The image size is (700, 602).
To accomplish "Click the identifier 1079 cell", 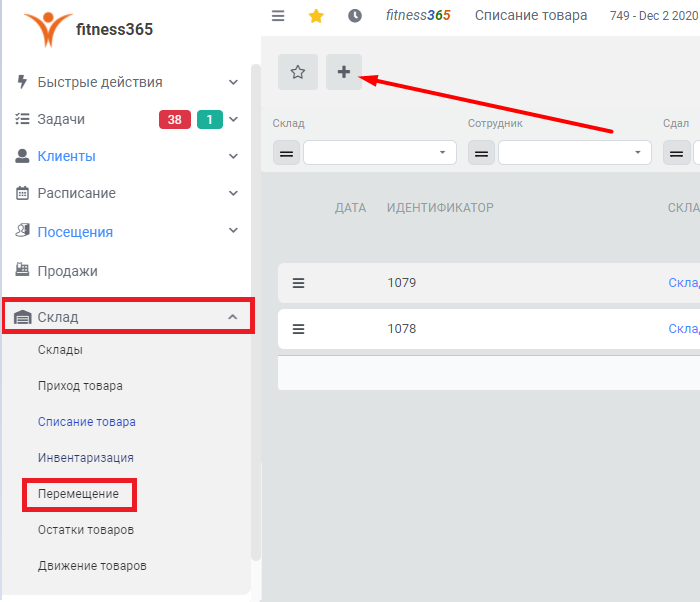I will (x=402, y=283).
